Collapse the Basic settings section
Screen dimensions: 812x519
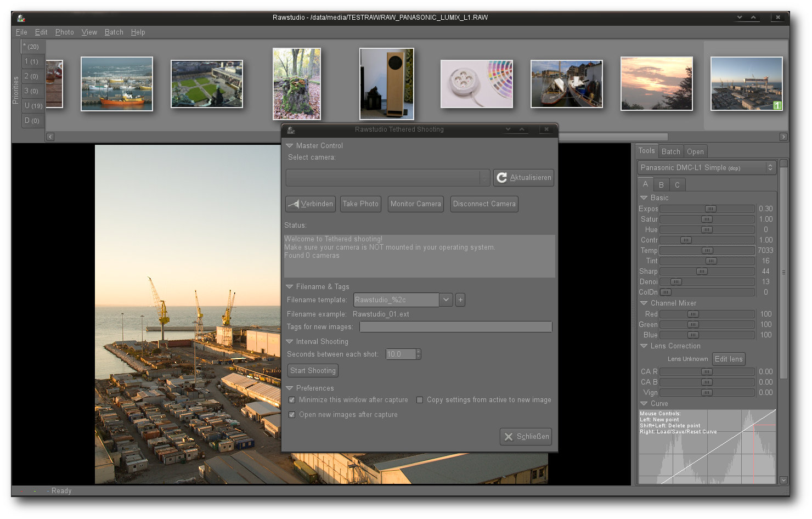pyautogui.click(x=644, y=198)
